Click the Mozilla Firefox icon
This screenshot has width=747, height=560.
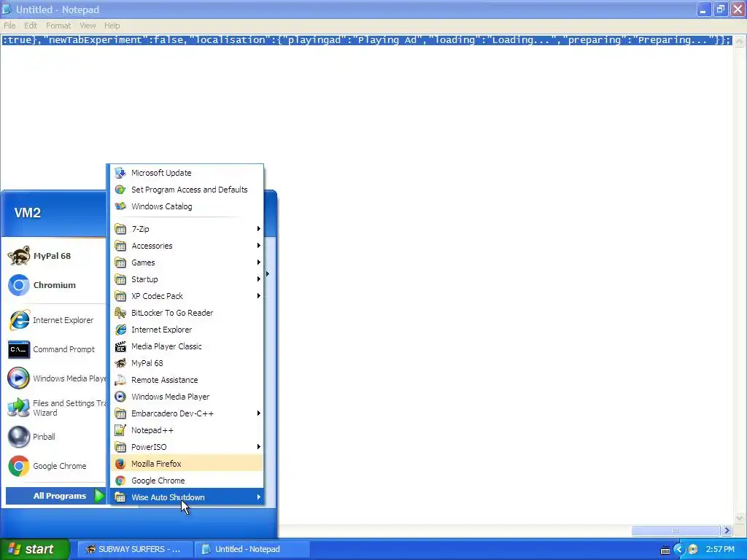click(x=120, y=464)
